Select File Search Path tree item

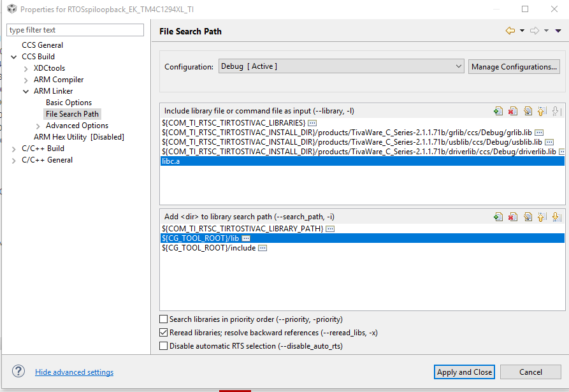[72, 114]
